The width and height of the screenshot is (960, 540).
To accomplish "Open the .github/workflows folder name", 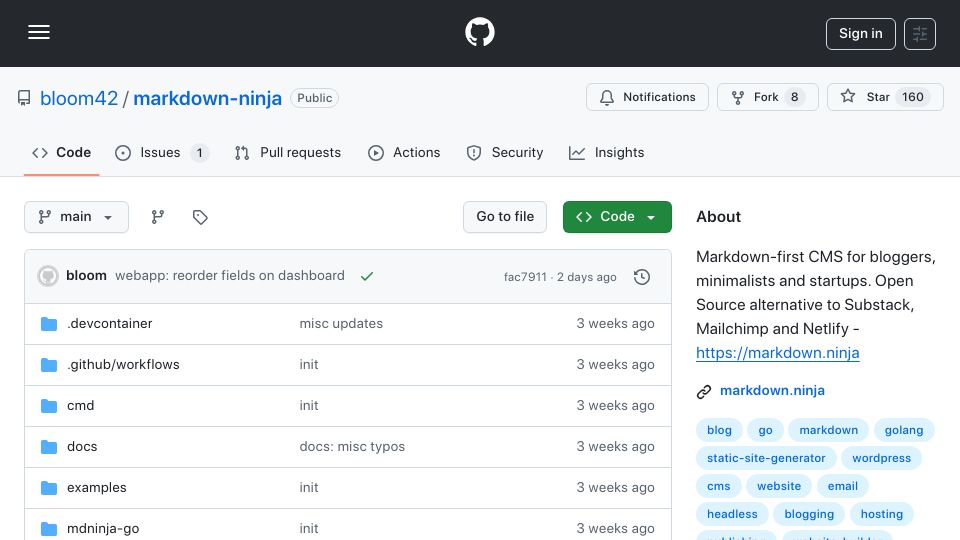I will (x=123, y=364).
